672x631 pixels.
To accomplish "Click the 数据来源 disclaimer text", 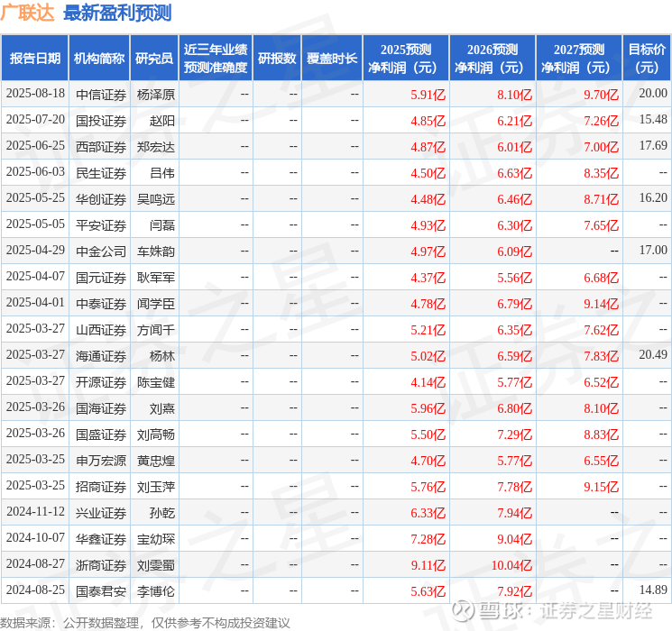I will 145,623.
